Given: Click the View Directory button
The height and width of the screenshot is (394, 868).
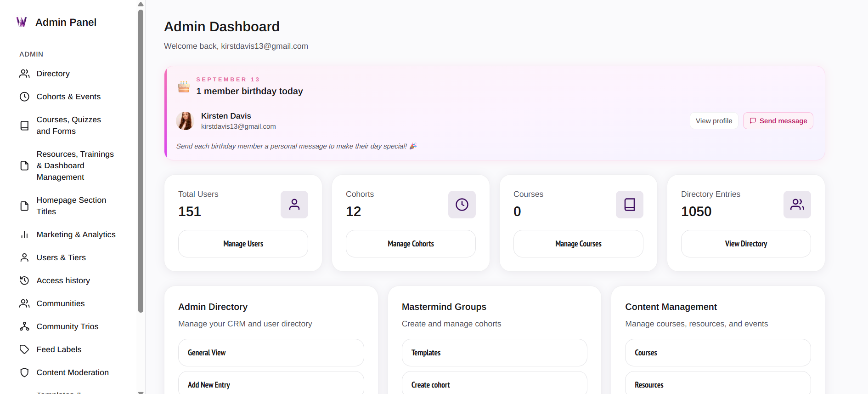Looking at the screenshot, I should [x=746, y=244].
